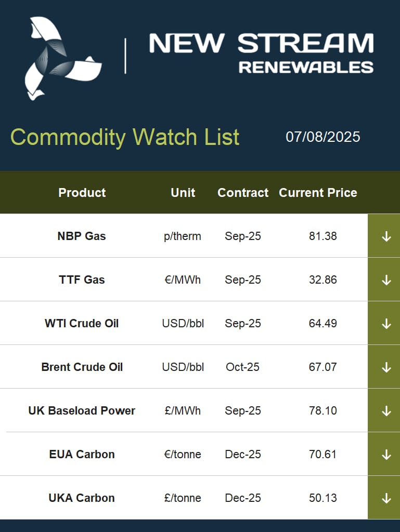The height and width of the screenshot is (532, 400).
Task: Click the Commodity Watch List heading
Action: [125, 137]
